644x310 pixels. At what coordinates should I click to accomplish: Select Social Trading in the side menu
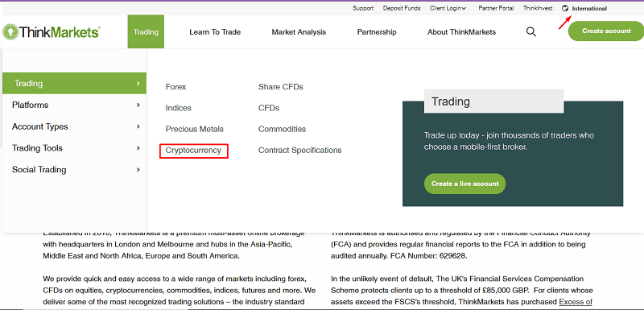pyautogui.click(x=39, y=170)
